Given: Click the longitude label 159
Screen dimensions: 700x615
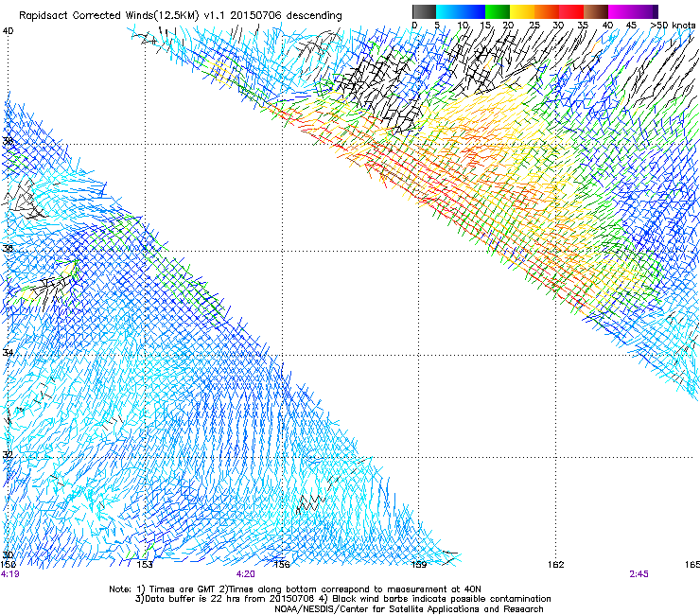Looking at the screenshot, I should [x=419, y=565].
